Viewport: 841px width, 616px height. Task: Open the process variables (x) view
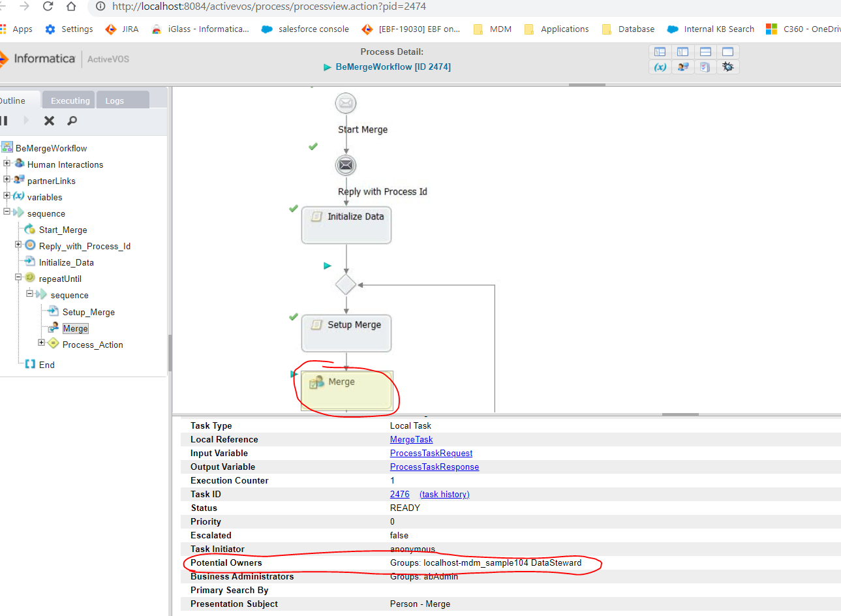coord(660,67)
